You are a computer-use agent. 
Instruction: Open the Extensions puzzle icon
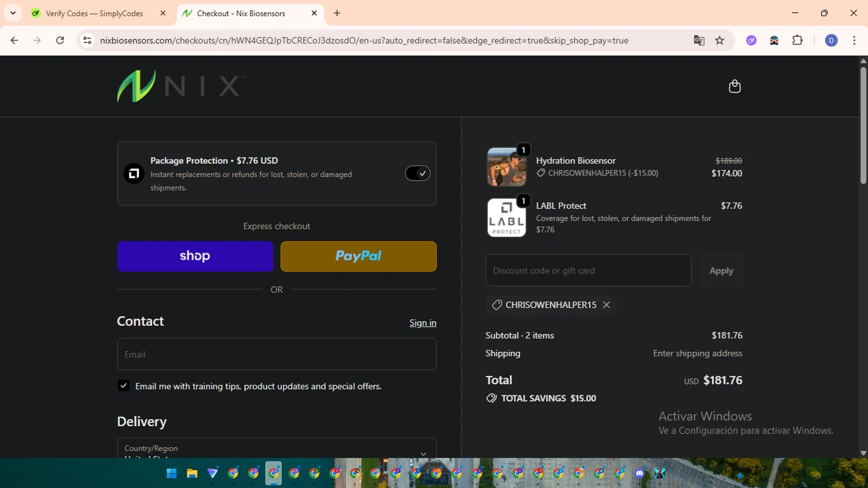[x=797, y=41]
